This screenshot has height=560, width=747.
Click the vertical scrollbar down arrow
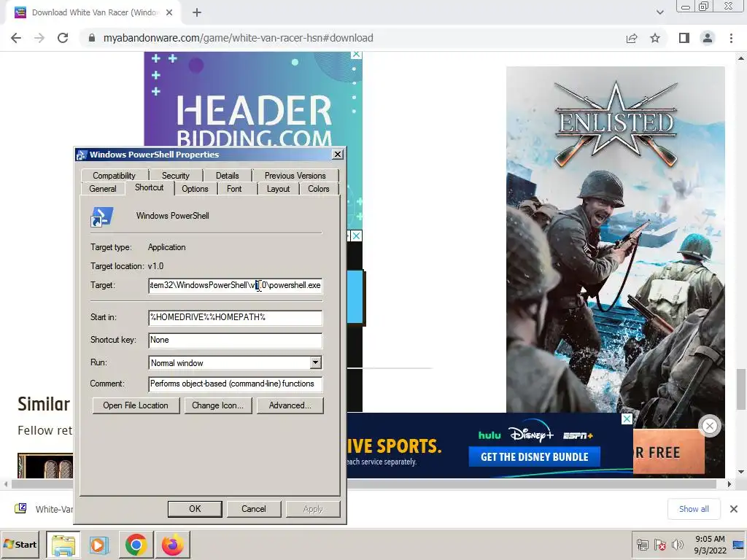pyautogui.click(x=741, y=472)
